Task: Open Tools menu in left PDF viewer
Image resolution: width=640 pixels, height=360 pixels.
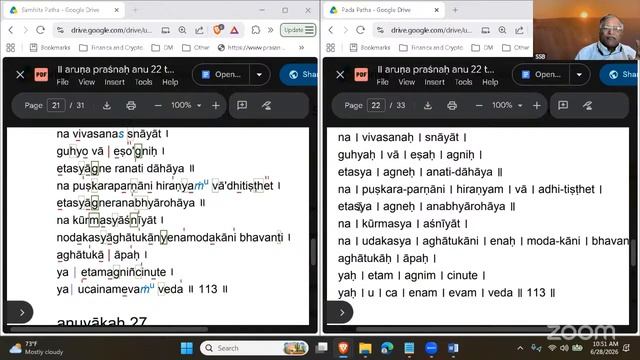Action: (143, 82)
